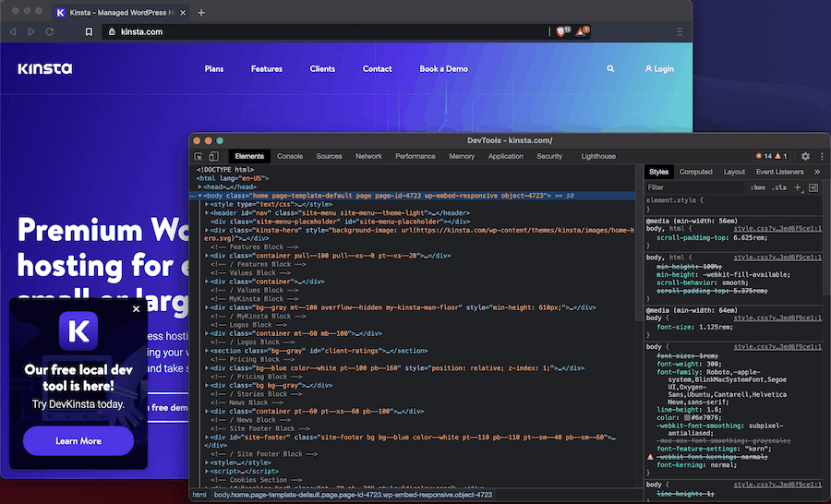Expand the header#nav node in DOM tree
Viewport: 831px width, 504px height.
pos(208,212)
